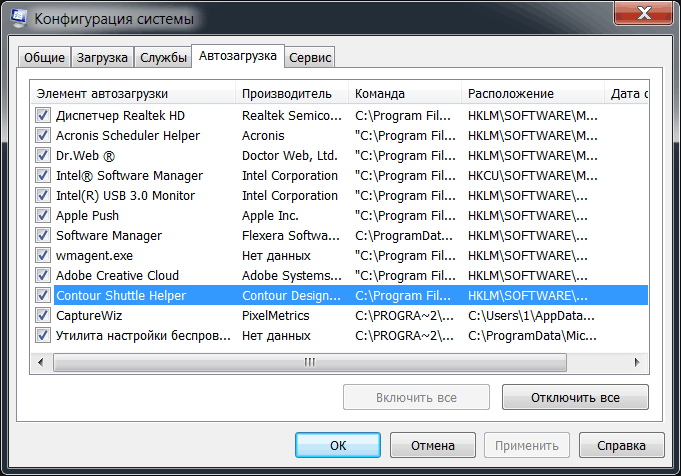Uncheck wmagent.exe startup checkbox

[43, 255]
